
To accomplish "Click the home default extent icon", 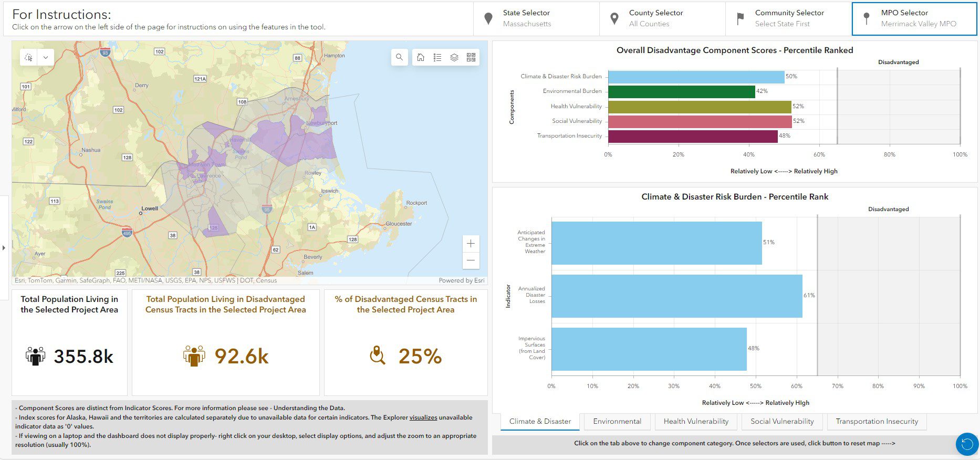I will pyautogui.click(x=421, y=57).
